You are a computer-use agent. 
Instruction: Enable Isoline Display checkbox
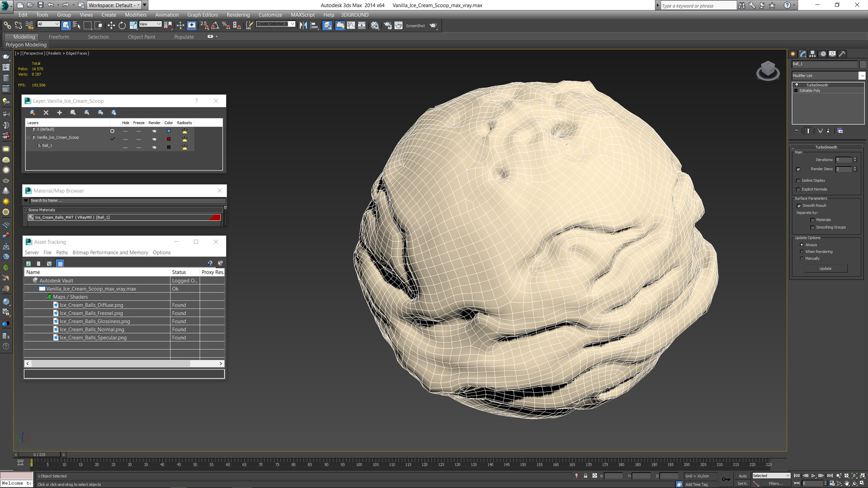(x=798, y=180)
